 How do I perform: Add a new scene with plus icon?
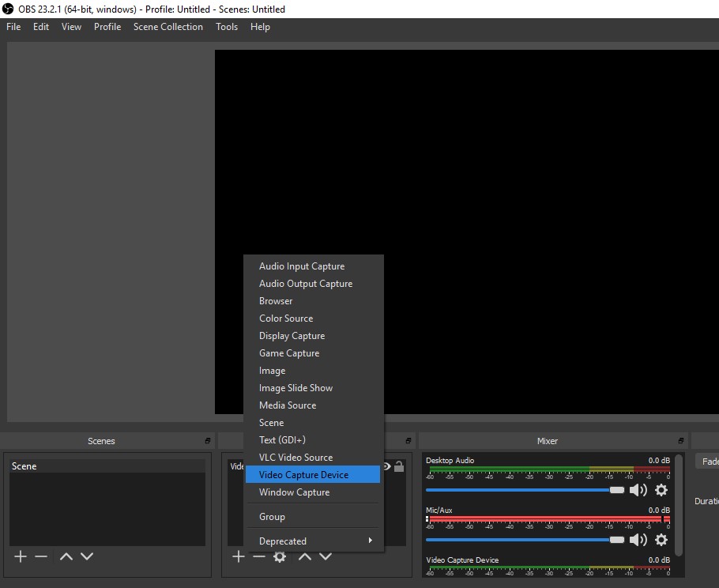point(21,556)
